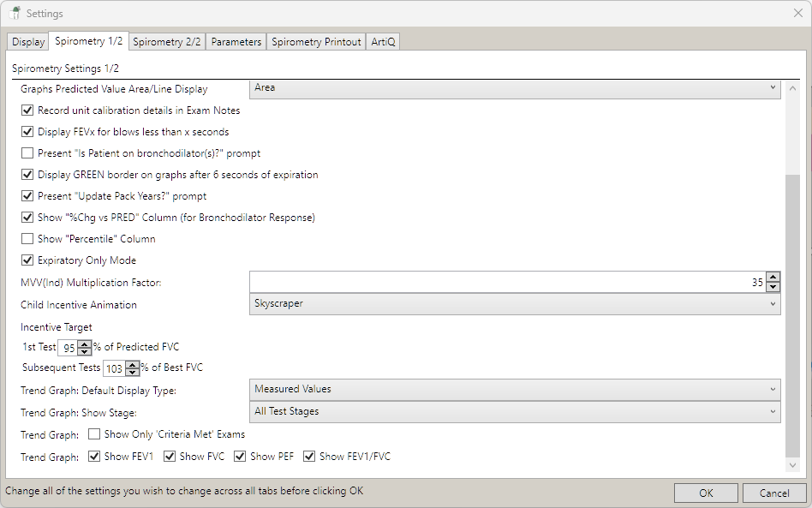Click OK to save settings
This screenshot has width=812, height=508.
tap(706, 493)
